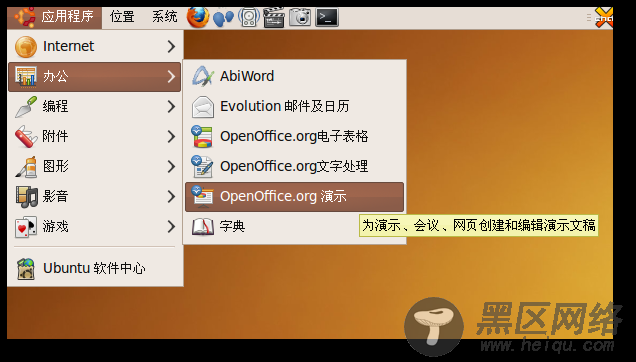Click the 附件 Swiss army knife icon

pos(26,136)
